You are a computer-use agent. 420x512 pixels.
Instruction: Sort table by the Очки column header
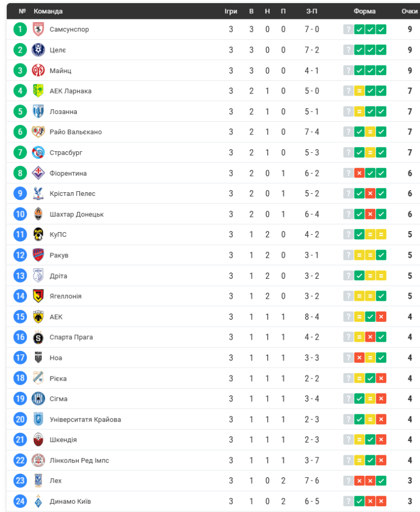(x=409, y=12)
